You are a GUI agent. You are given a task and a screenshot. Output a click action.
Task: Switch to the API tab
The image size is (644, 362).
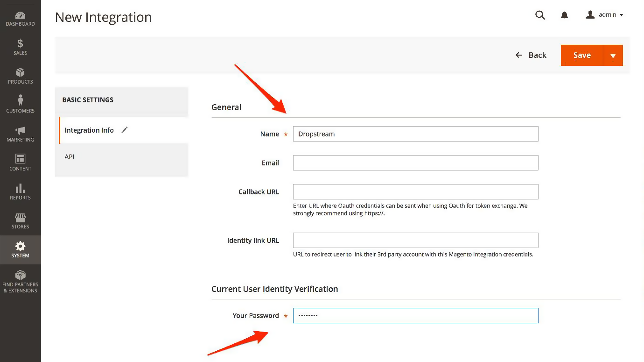pos(69,157)
